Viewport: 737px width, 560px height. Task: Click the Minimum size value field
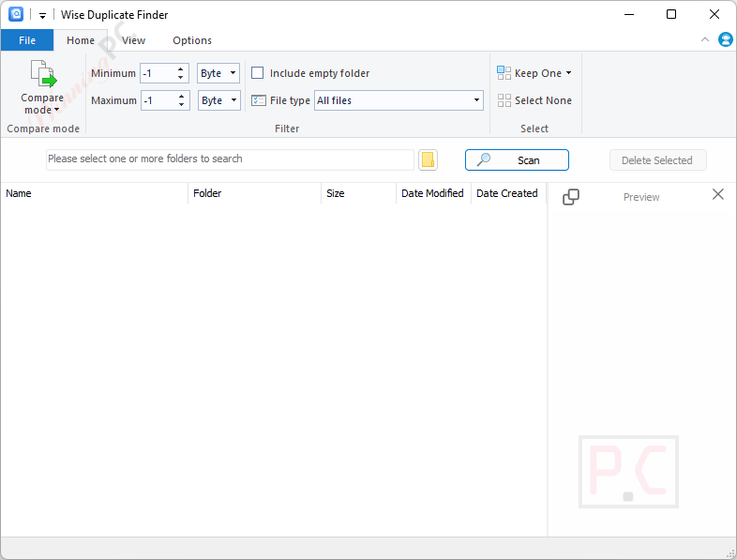(x=158, y=73)
